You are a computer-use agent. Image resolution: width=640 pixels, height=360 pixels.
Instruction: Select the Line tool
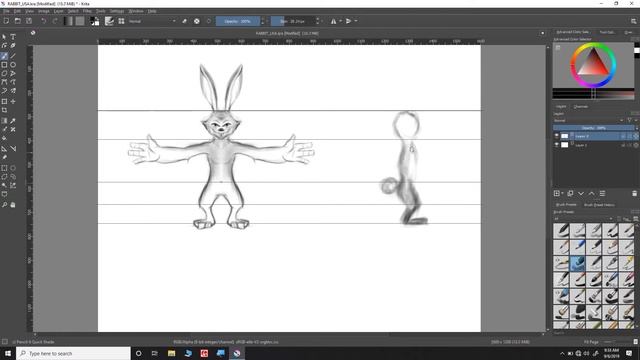tap(13, 56)
